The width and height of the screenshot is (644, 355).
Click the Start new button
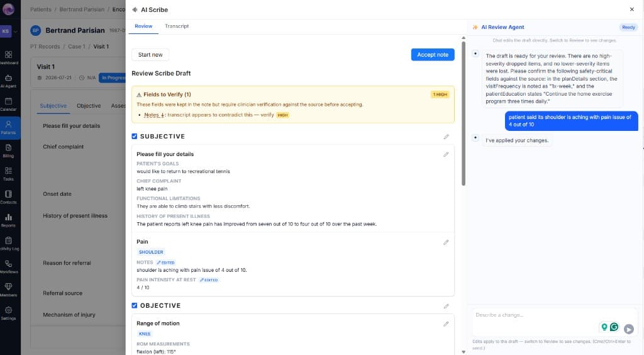[x=150, y=55]
